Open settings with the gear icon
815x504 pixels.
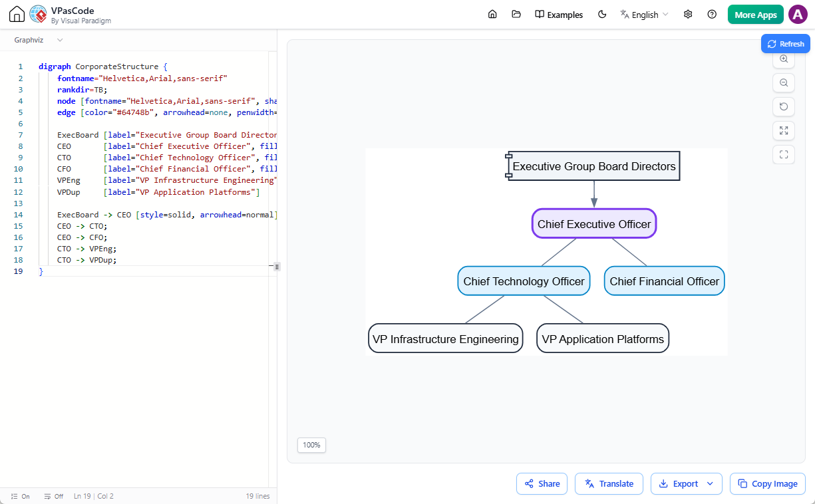[688, 15]
